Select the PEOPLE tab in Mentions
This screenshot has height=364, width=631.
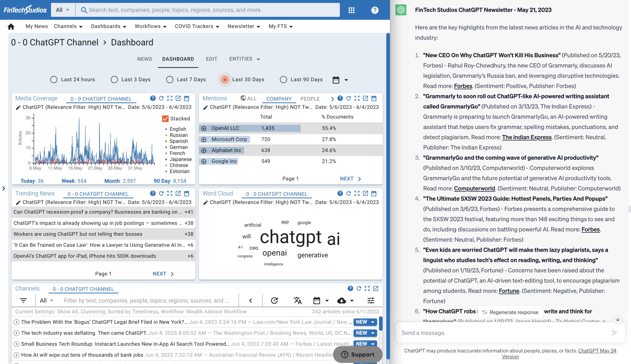(310, 99)
